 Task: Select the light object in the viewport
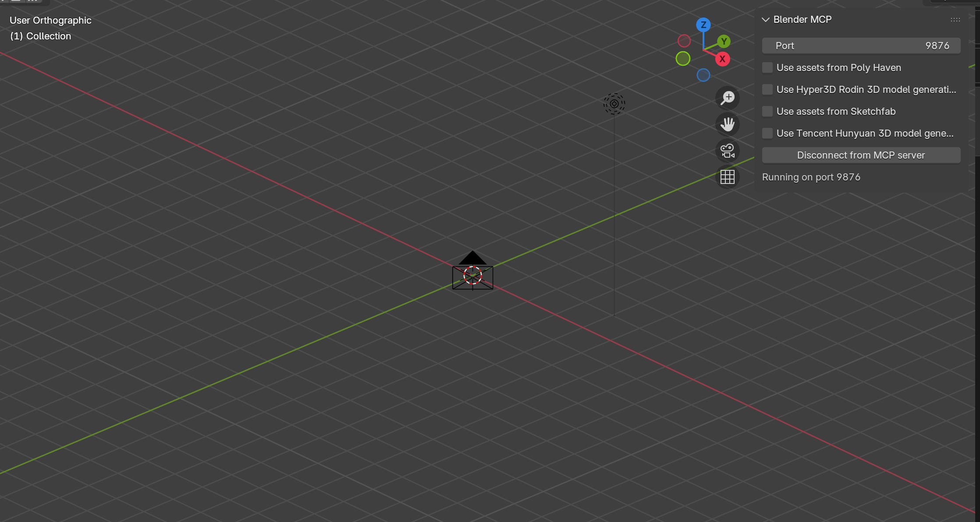click(614, 104)
